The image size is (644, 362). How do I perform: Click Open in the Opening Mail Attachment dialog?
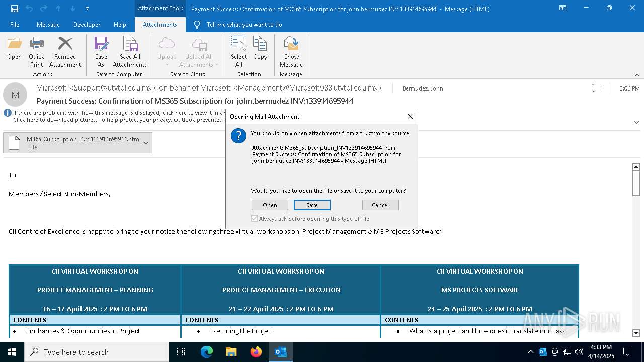point(270,205)
